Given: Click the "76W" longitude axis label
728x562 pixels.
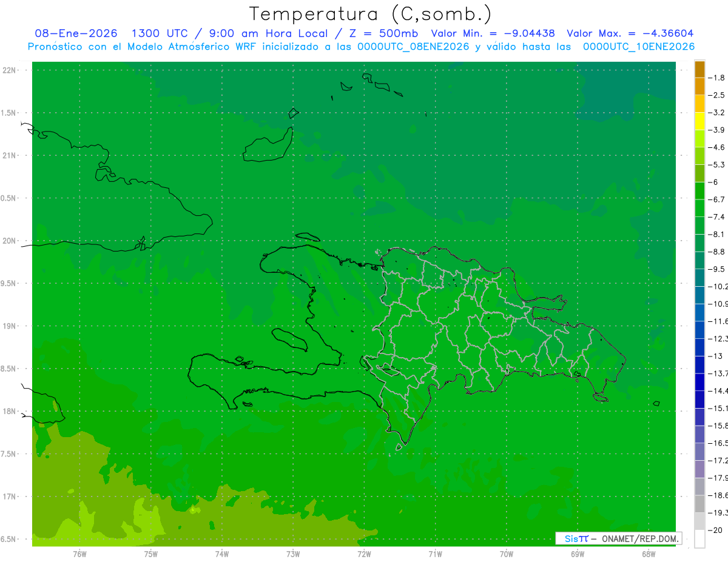Looking at the screenshot, I should point(79,554).
